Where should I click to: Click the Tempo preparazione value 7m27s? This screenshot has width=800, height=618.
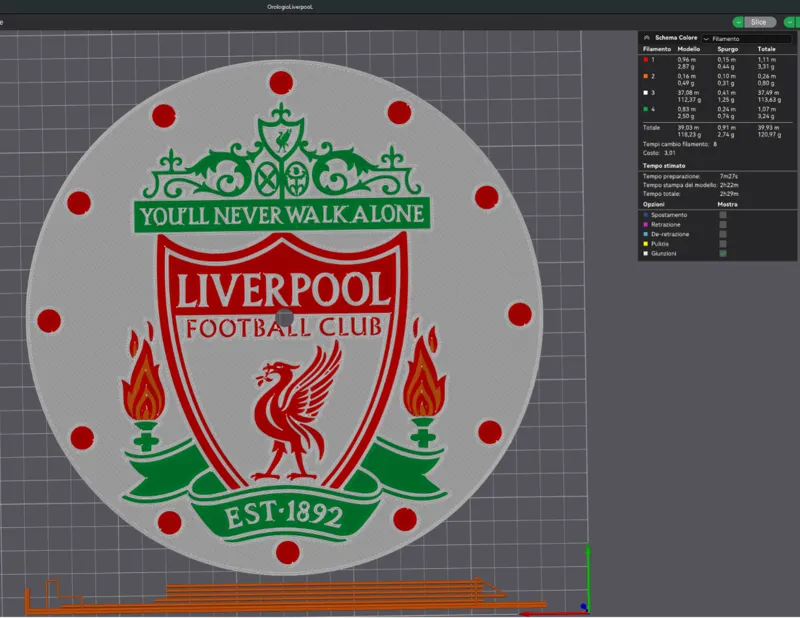729,176
